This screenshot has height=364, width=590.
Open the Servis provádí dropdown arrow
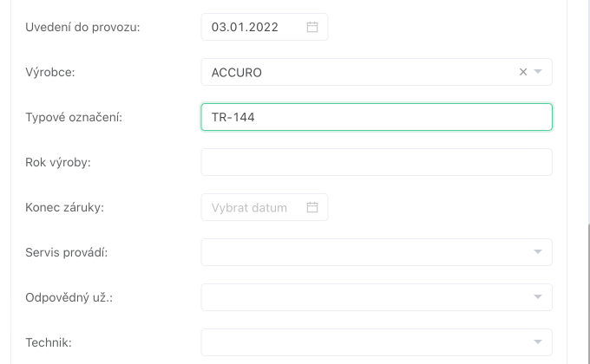tap(538, 252)
